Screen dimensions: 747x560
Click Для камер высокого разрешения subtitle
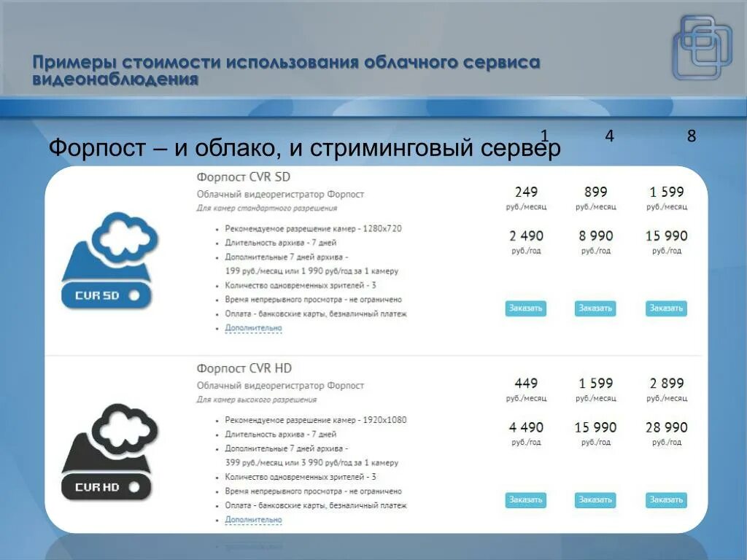(256, 400)
